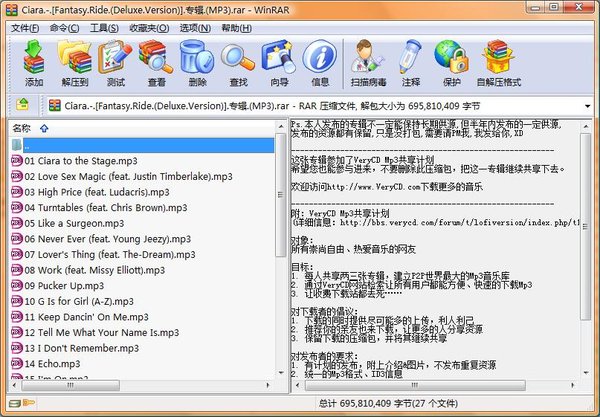This screenshot has height=417, width=600.
Task: Click the 测试 (Test) toolbar icon
Action: point(115,57)
